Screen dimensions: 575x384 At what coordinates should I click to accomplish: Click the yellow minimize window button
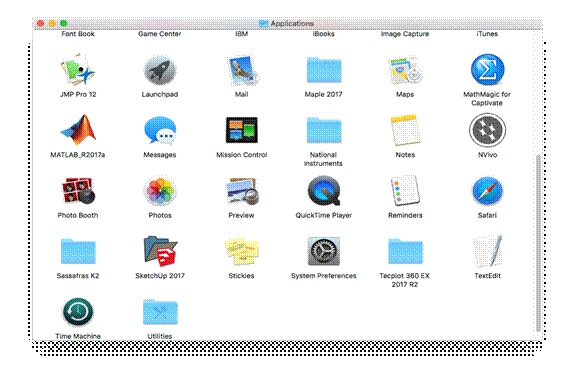tap(52, 23)
